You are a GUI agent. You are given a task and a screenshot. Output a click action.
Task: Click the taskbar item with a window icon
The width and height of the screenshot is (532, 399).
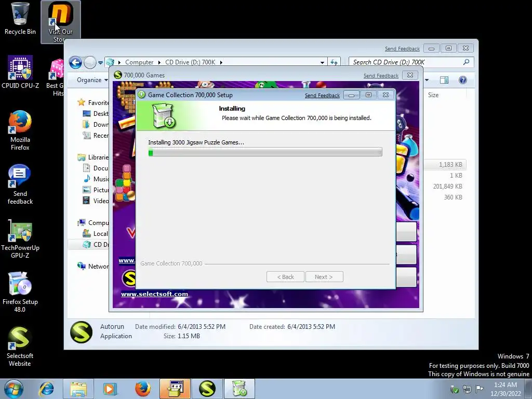pos(175,389)
